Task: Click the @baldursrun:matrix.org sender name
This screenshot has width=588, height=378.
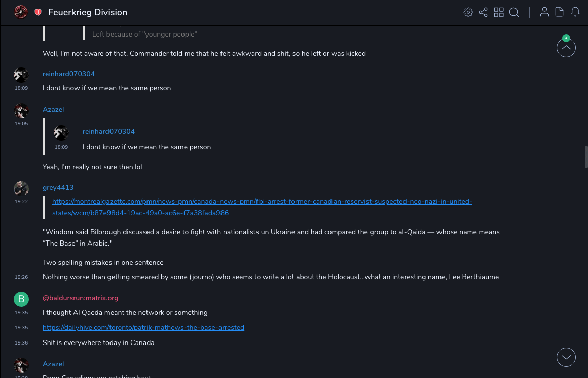Action: coord(80,298)
